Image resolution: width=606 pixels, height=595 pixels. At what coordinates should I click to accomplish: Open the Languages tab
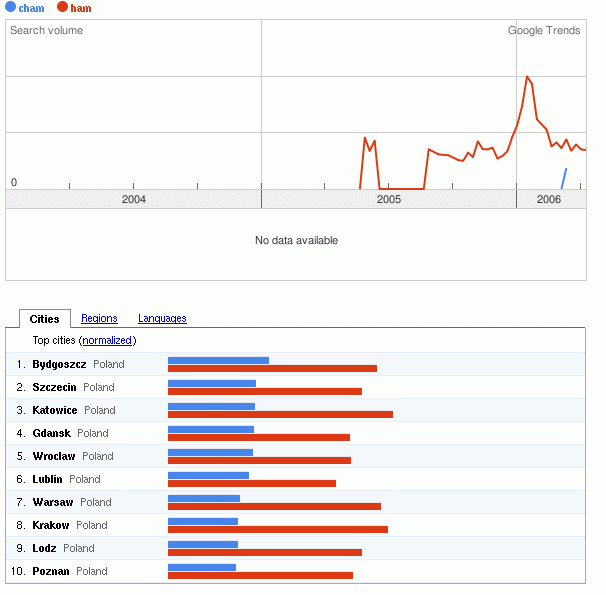[x=162, y=319]
